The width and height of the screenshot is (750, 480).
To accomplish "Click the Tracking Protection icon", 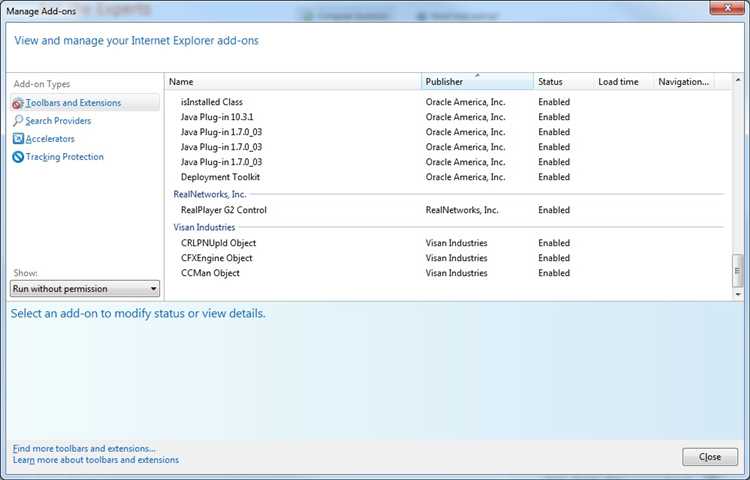I will (18, 157).
